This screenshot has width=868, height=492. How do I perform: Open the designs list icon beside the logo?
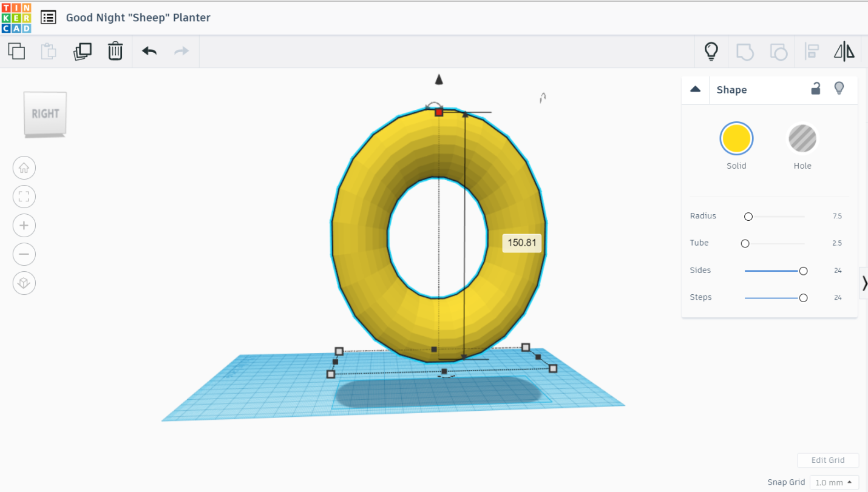[49, 18]
